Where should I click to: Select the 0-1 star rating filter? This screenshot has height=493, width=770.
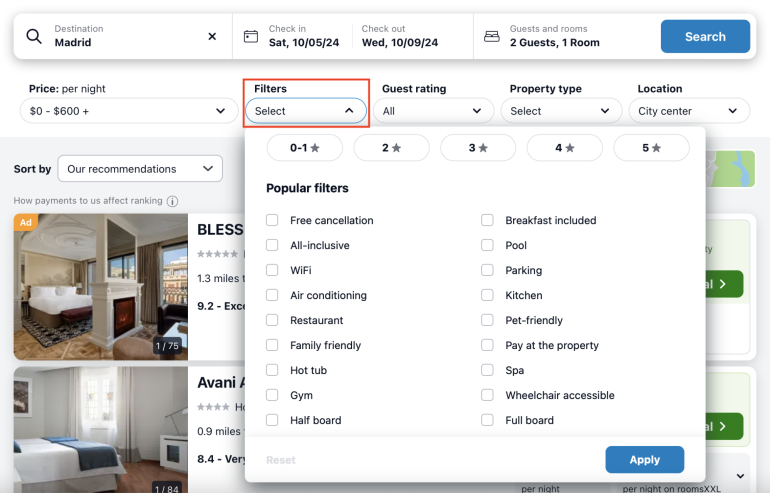point(305,148)
